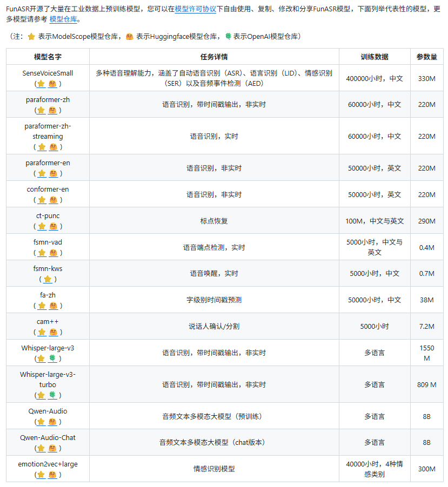This screenshot has height=487, width=448.
Task: Open ModelScope star link for fa-zh
Action: coord(42,306)
